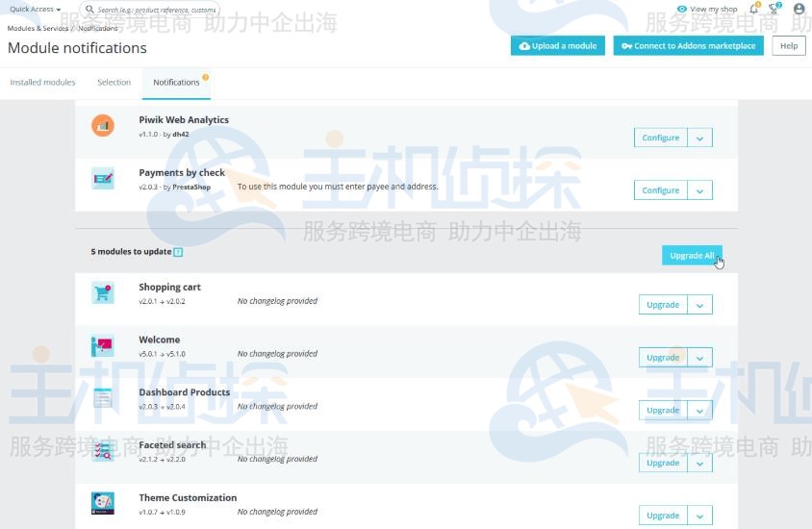Image resolution: width=812 pixels, height=529 pixels.
Task: Click the Faceted search module icon
Action: coord(103,451)
